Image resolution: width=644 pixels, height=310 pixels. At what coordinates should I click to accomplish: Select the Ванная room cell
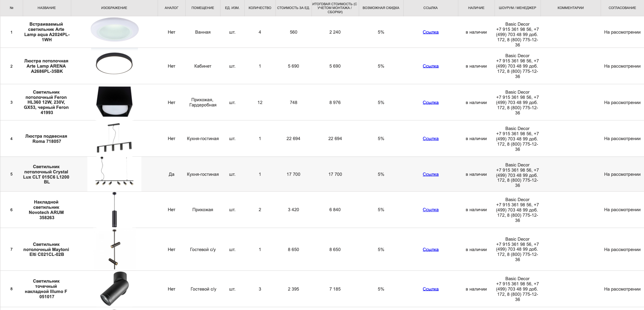pos(203,32)
